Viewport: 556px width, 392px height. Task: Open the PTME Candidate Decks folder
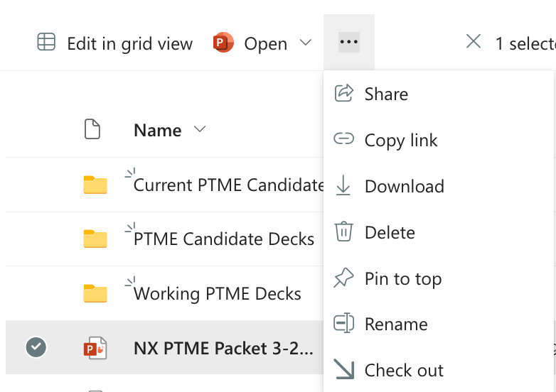tap(223, 239)
